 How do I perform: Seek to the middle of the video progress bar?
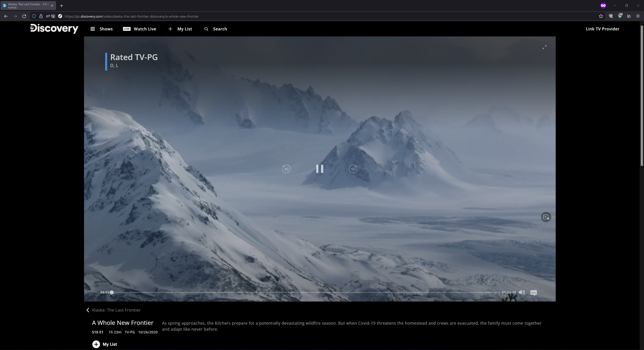tap(306, 292)
